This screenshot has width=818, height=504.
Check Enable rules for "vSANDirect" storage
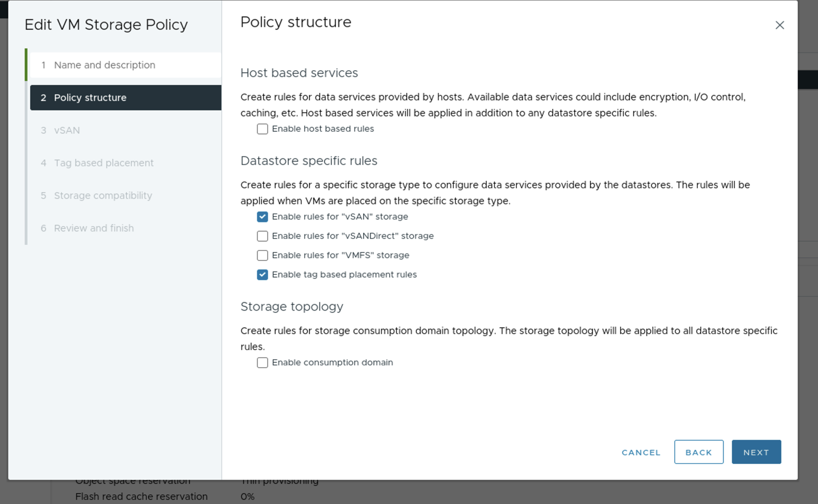coord(262,236)
